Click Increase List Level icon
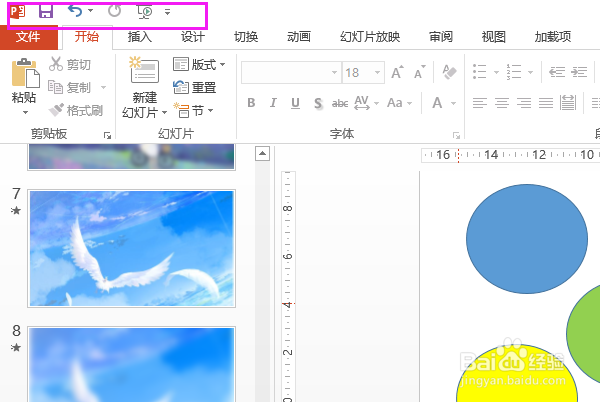The height and width of the screenshot is (402, 600). tap(579, 72)
